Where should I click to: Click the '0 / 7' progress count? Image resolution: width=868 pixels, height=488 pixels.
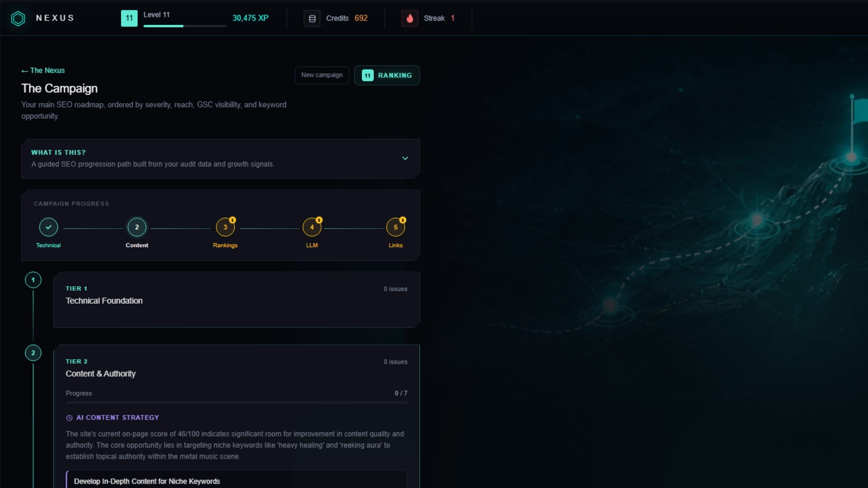tap(401, 394)
